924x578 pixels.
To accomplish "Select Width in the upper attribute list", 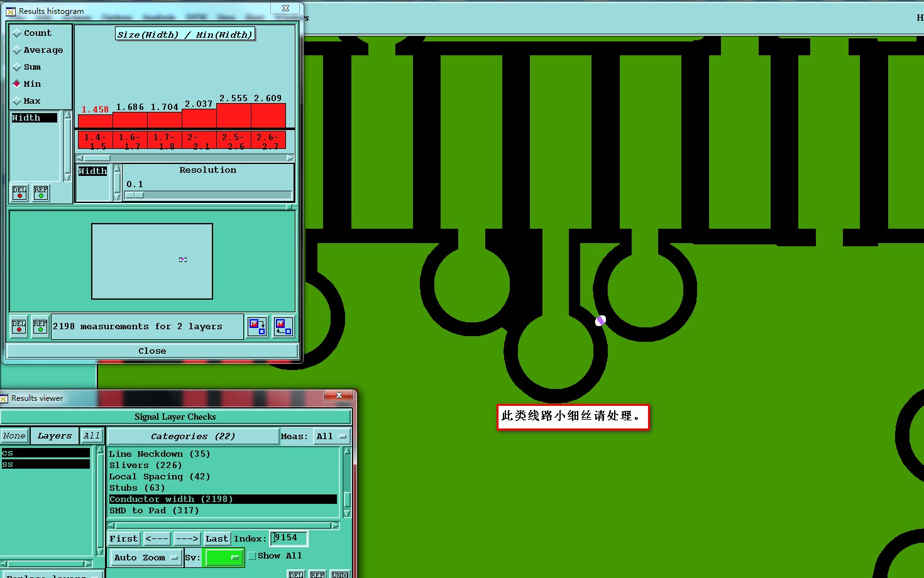I will [35, 117].
